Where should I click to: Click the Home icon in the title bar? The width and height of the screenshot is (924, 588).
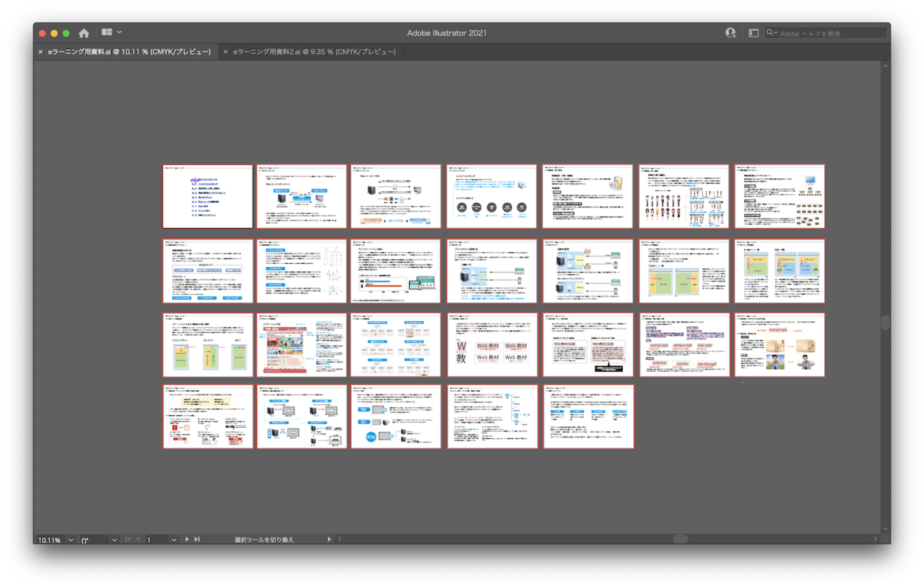click(84, 33)
